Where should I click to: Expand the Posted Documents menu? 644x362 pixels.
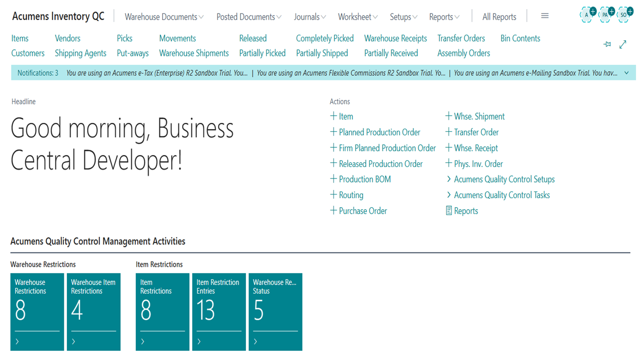(x=249, y=17)
